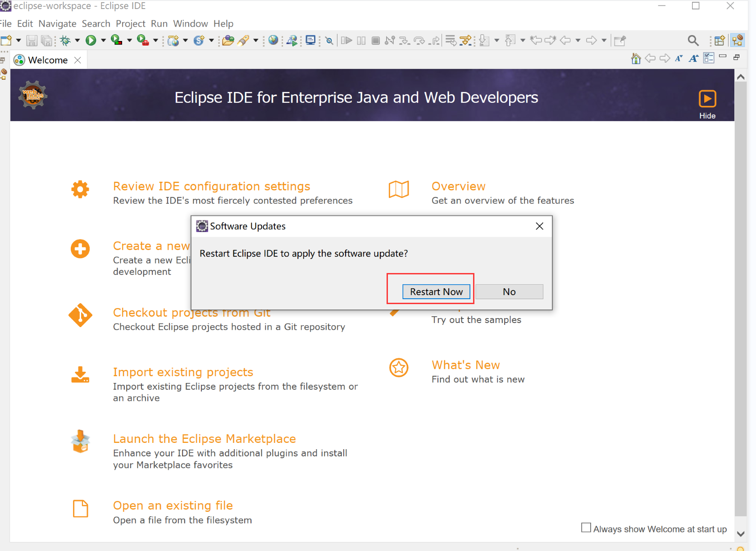Click the Terminate debug icon
This screenshot has height=551, width=756.
pyautogui.click(x=376, y=41)
